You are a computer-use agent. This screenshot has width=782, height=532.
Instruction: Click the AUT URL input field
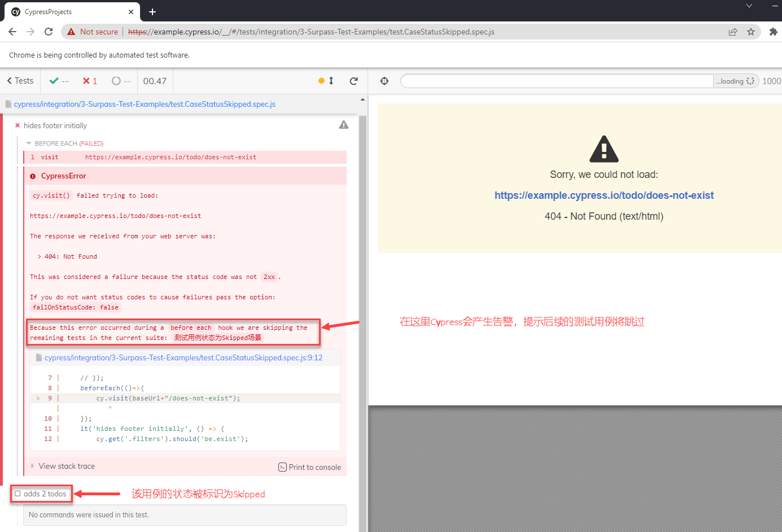click(x=557, y=81)
